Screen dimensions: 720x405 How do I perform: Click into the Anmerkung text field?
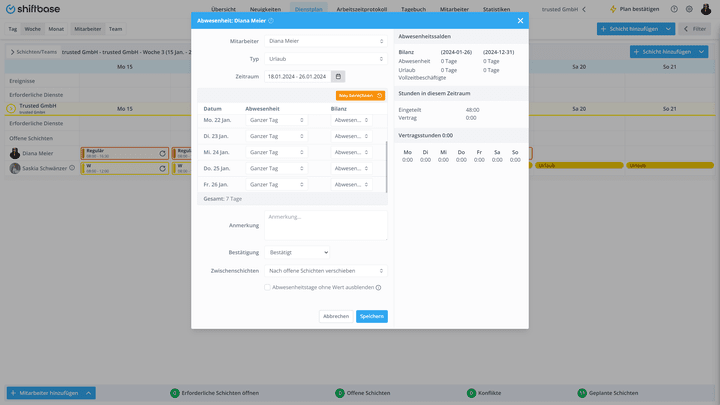pyautogui.click(x=326, y=225)
